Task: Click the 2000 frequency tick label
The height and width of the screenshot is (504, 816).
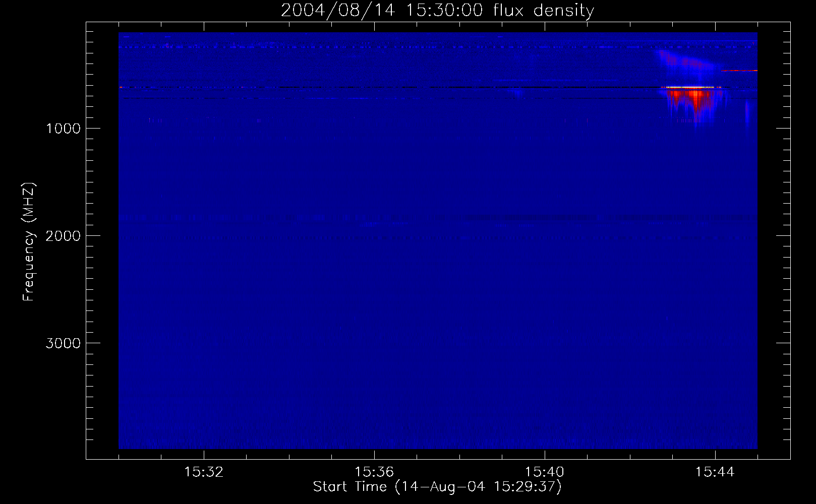Action: pos(63,236)
